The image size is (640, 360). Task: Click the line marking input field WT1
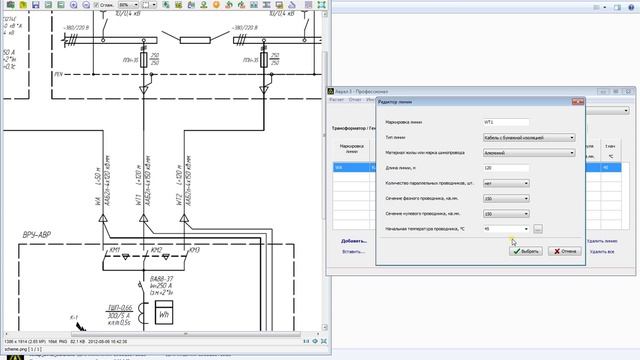(506, 122)
